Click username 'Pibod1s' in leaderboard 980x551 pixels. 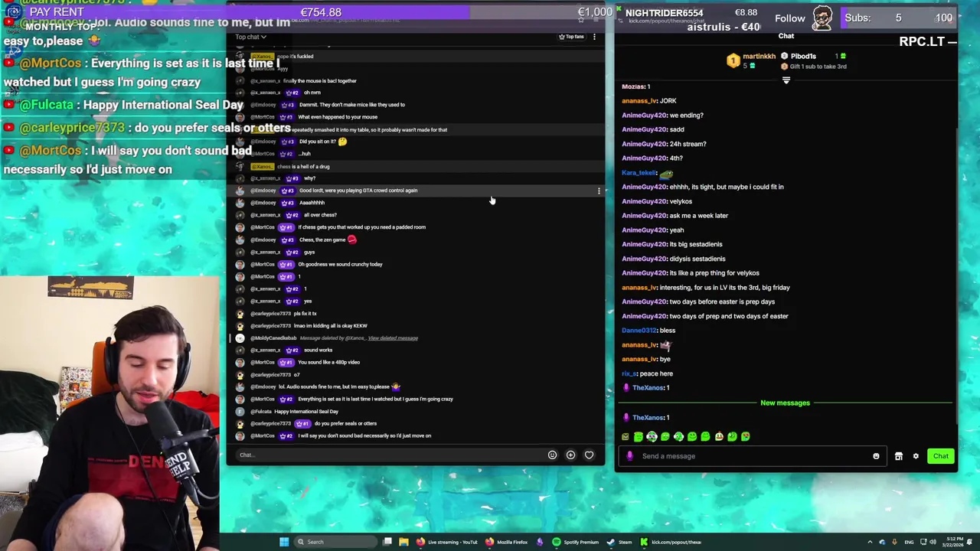(803, 56)
